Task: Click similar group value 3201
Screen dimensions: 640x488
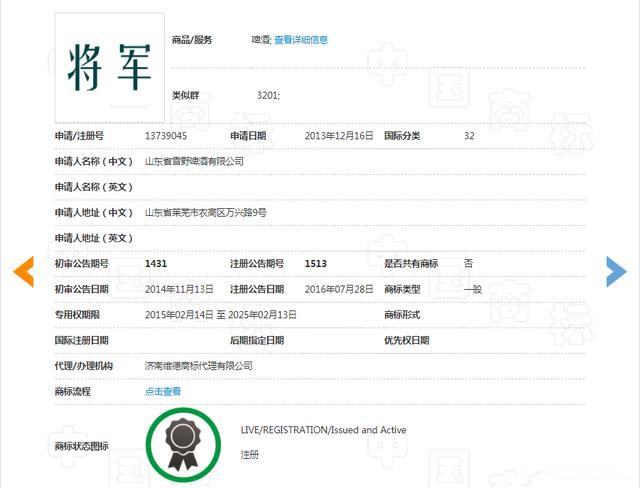Action: point(268,95)
